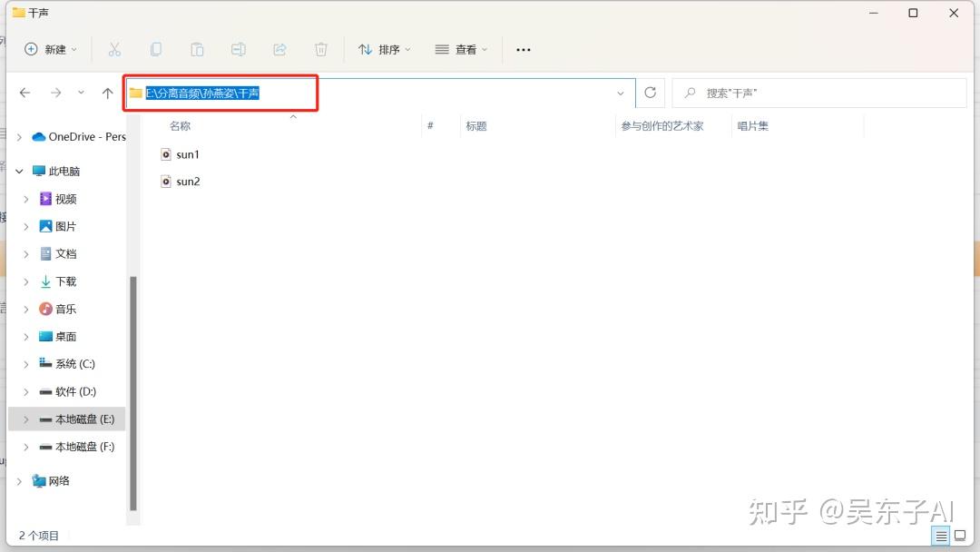Click the navigation pane scrollbar
Image resolution: width=980 pixels, height=552 pixels.
point(132,393)
